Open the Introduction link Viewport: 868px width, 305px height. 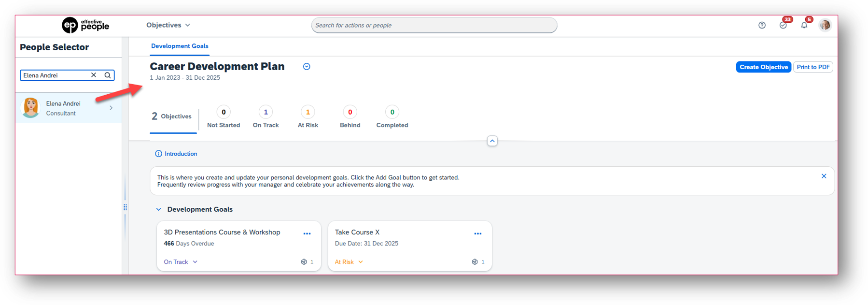(x=181, y=154)
